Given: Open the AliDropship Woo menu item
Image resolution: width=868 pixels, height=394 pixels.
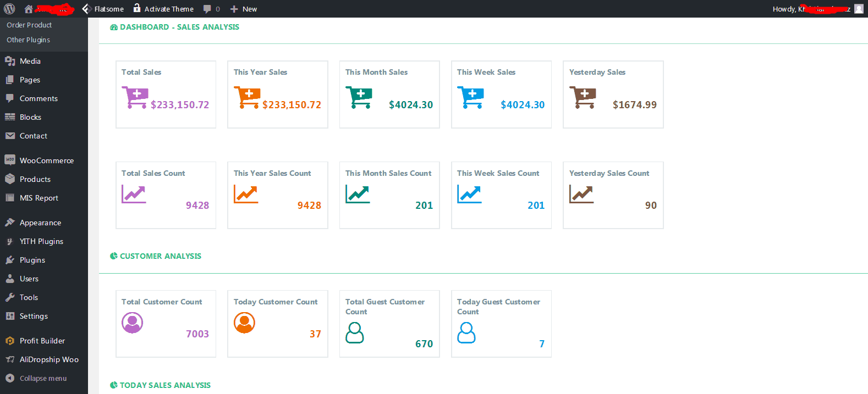Looking at the screenshot, I should pyautogui.click(x=49, y=359).
